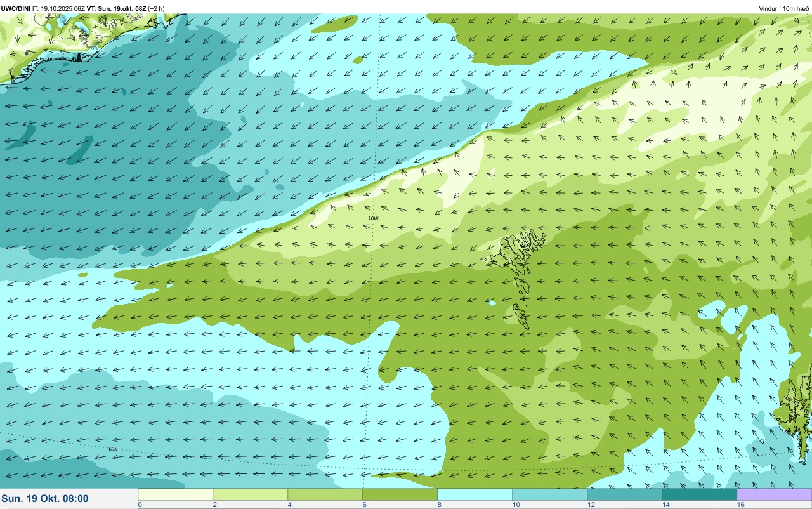
Task: Click the legend scale number 12
Action: click(590, 505)
